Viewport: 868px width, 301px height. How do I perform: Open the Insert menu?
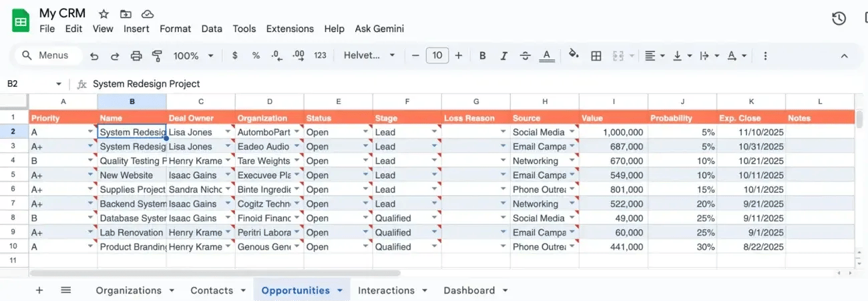click(x=136, y=29)
